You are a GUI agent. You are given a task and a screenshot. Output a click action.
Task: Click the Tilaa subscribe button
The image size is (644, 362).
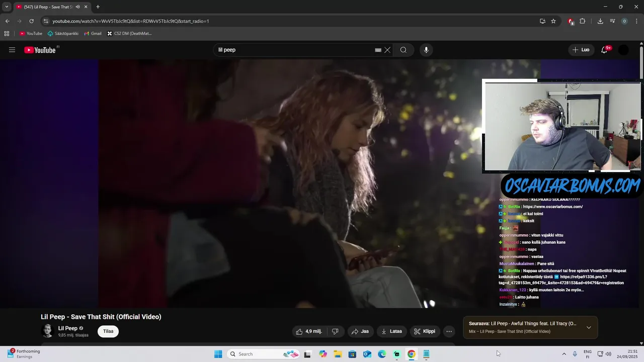click(108, 331)
